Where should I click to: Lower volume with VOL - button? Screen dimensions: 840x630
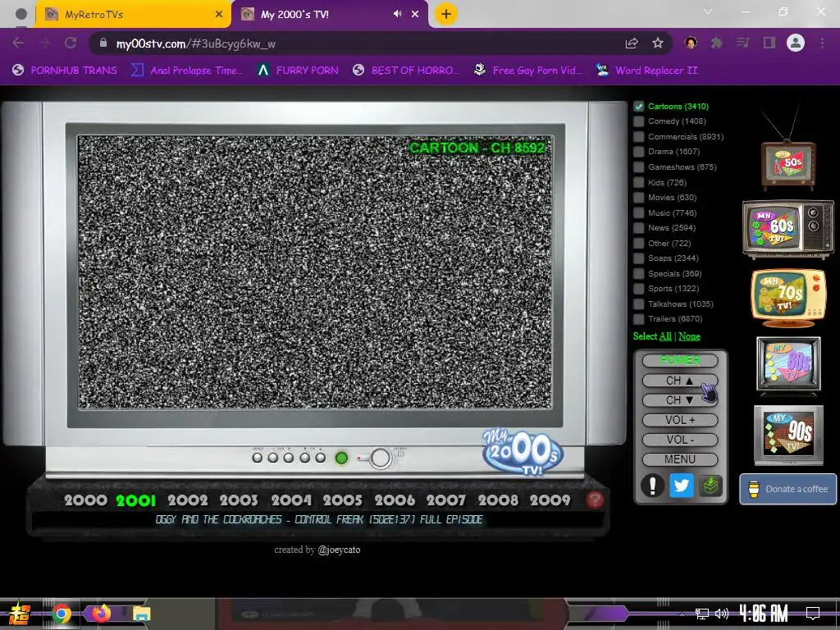(680, 440)
